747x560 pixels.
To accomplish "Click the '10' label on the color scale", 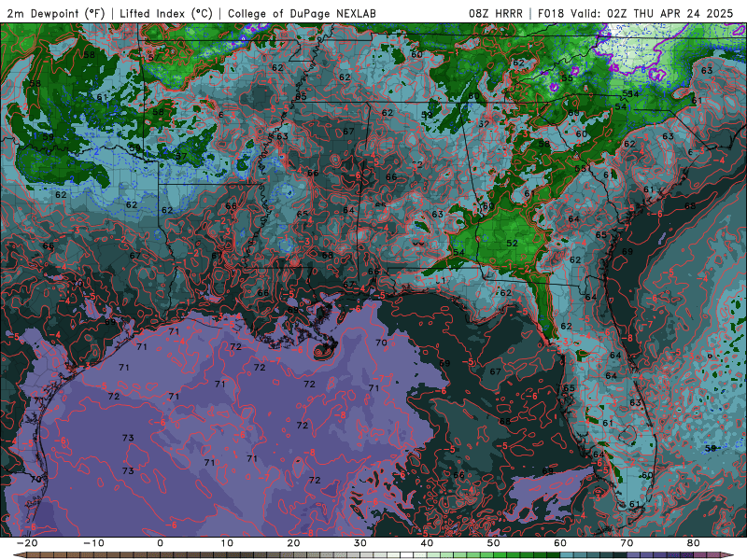I will point(227,543).
